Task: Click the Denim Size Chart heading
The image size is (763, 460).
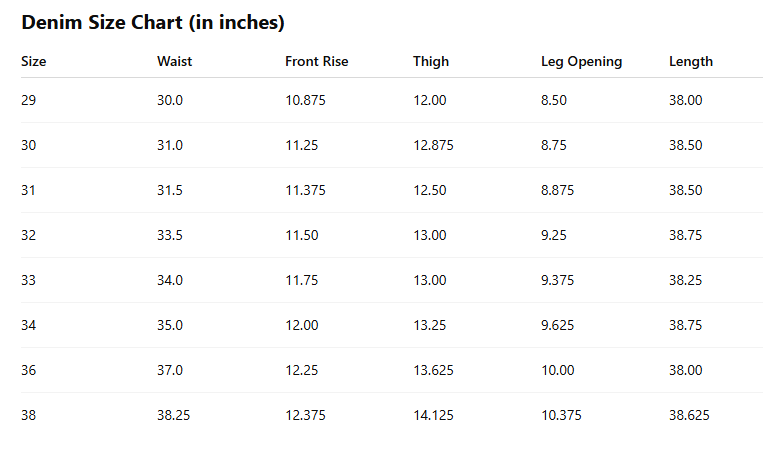Action: coord(153,22)
